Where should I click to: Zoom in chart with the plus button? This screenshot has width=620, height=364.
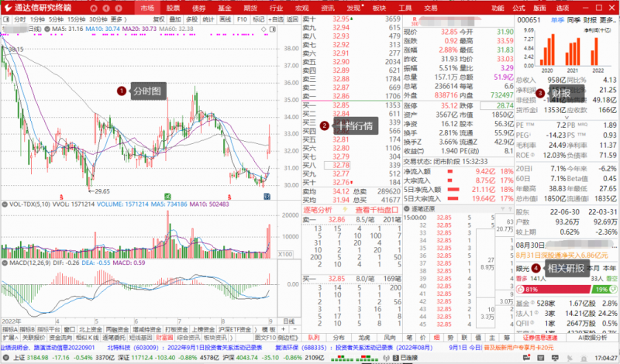(x=283, y=329)
